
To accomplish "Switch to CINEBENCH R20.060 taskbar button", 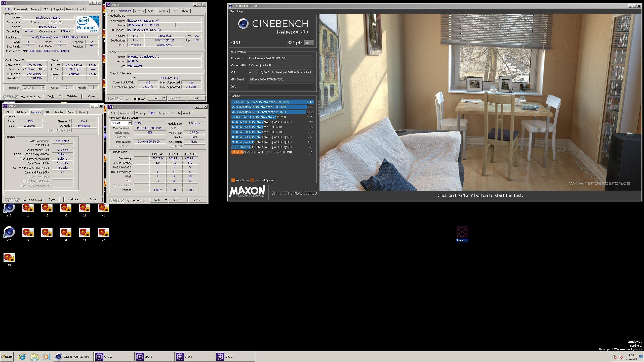I will (x=73, y=356).
